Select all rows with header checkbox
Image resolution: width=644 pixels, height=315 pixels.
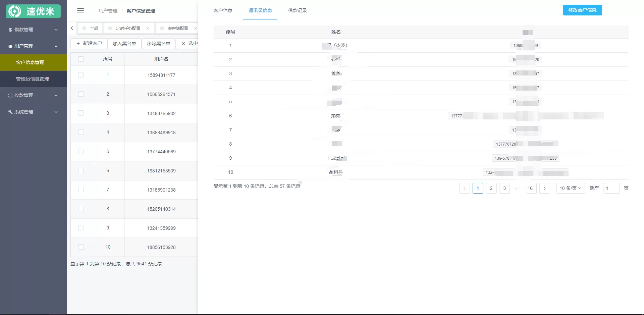pos(81,59)
